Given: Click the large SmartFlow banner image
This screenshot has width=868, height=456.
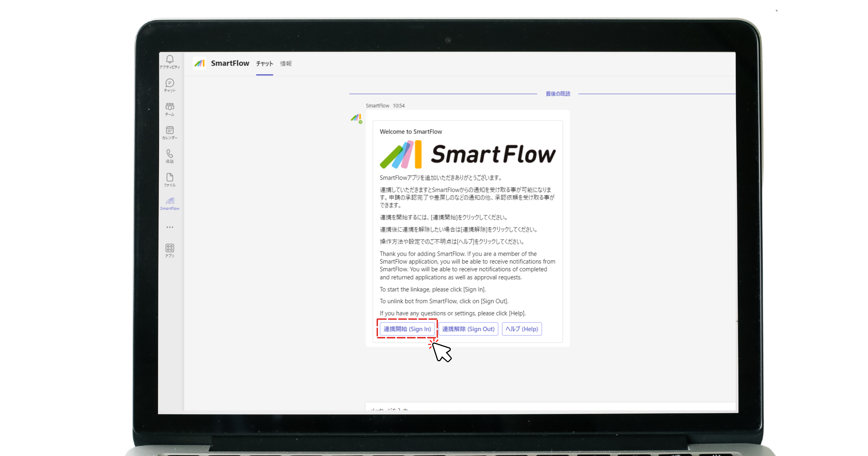Looking at the screenshot, I should coord(467,154).
